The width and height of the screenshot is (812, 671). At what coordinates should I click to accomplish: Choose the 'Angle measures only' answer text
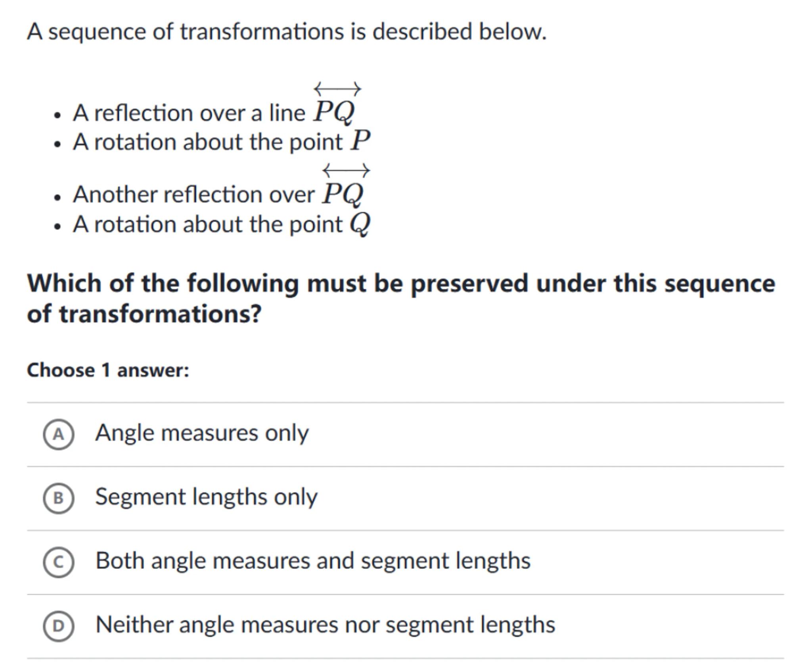202,433
